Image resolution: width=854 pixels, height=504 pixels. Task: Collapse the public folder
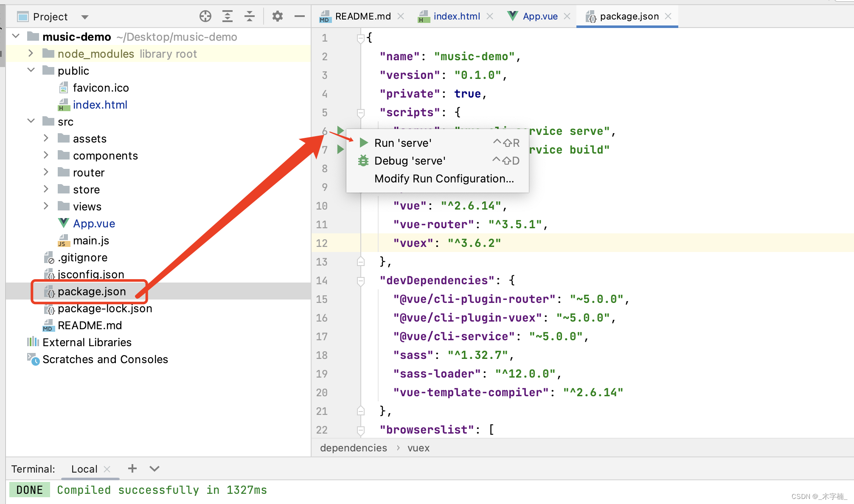pyautogui.click(x=31, y=70)
